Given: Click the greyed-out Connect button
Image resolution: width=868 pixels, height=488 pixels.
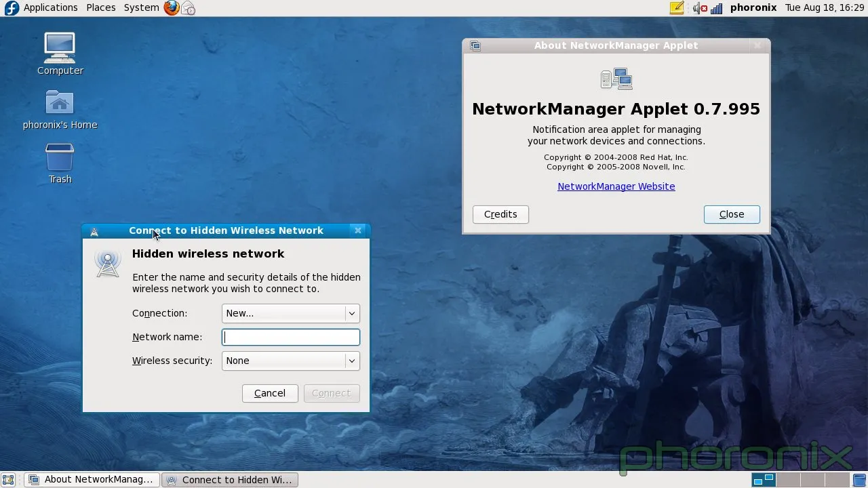Looking at the screenshot, I should (332, 393).
